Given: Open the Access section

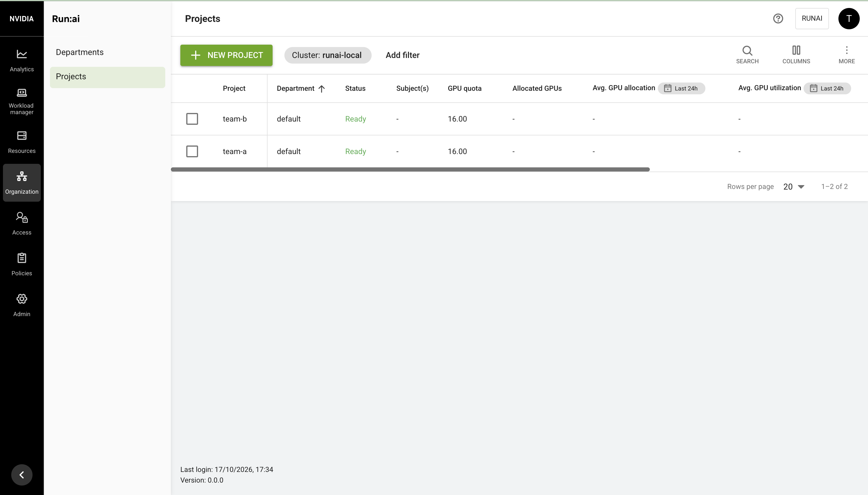Looking at the screenshot, I should coord(22,224).
